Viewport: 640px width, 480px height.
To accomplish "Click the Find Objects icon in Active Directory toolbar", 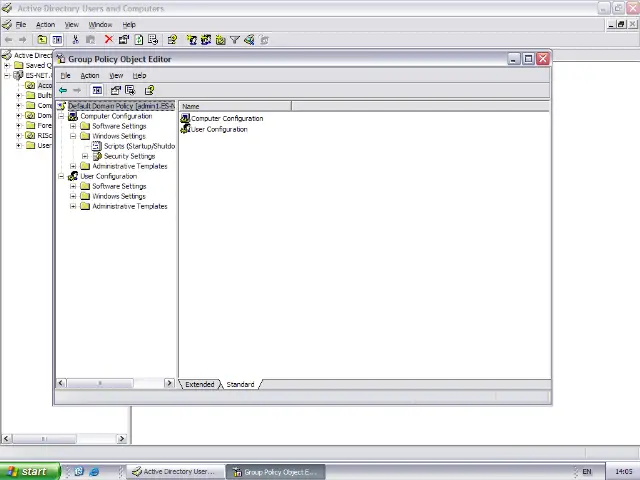I will [x=249, y=40].
